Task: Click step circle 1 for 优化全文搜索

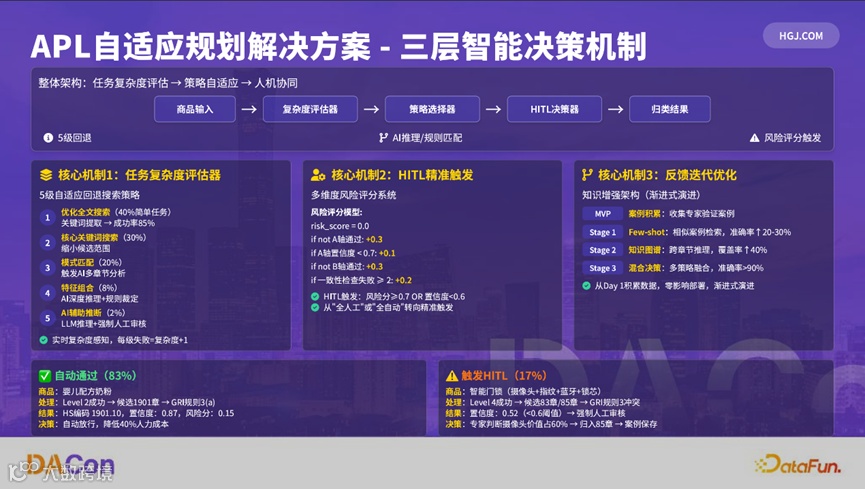Action: pos(47,217)
